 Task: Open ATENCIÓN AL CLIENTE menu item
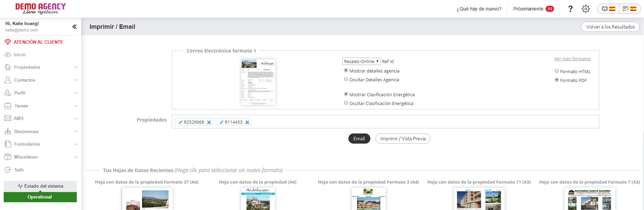[39, 42]
